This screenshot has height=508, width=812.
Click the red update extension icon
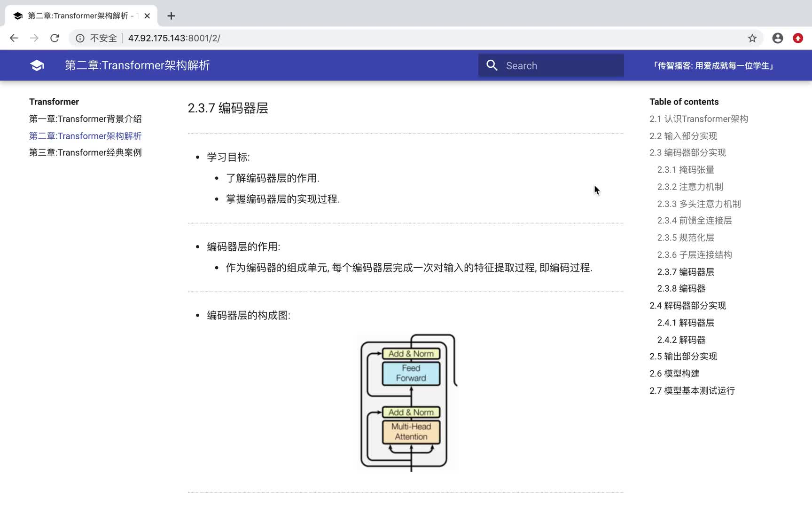click(798, 38)
